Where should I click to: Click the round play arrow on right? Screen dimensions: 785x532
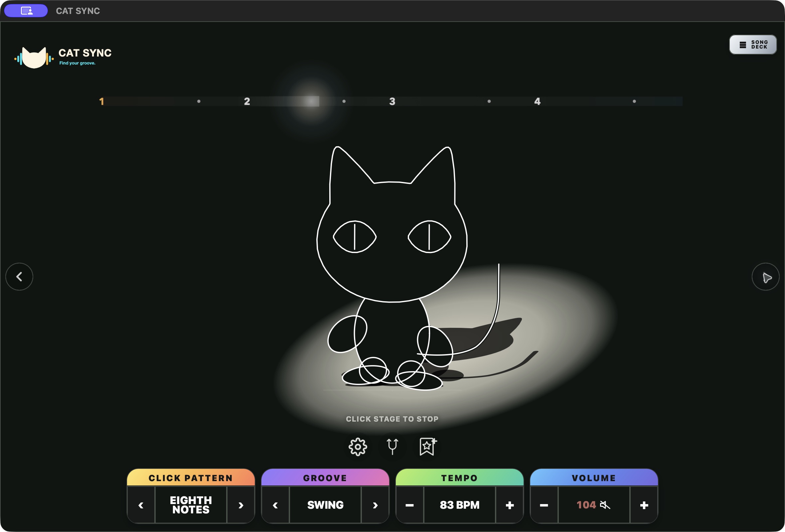pyautogui.click(x=765, y=276)
